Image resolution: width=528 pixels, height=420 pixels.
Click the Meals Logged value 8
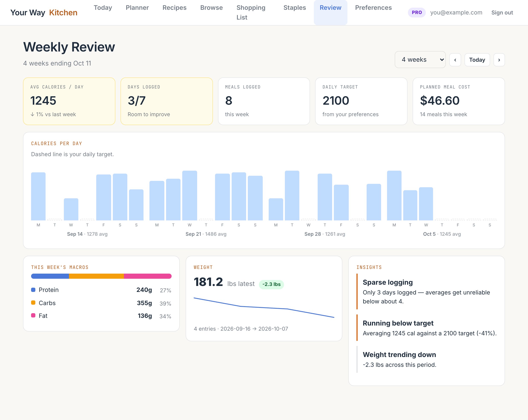tap(228, 101)
